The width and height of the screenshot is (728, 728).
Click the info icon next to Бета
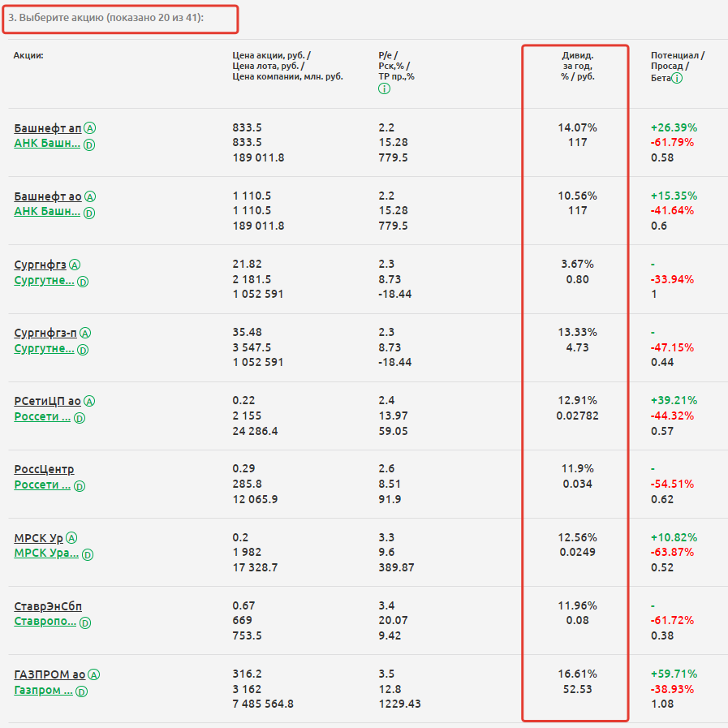click(677, 78)
